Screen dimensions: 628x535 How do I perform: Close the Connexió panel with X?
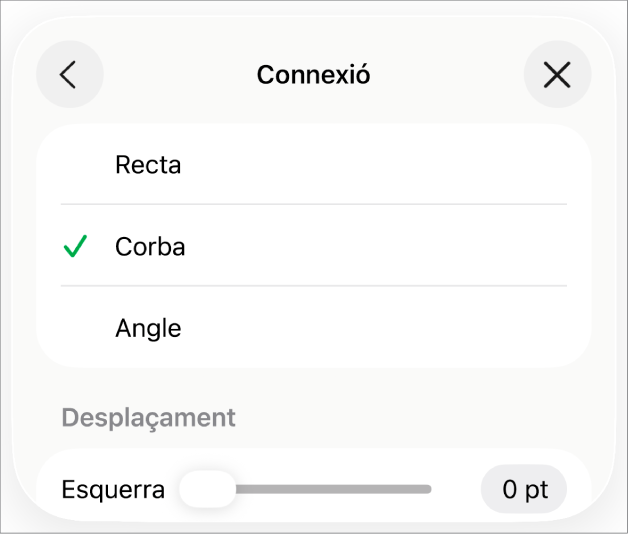click(x=557, y=74)
